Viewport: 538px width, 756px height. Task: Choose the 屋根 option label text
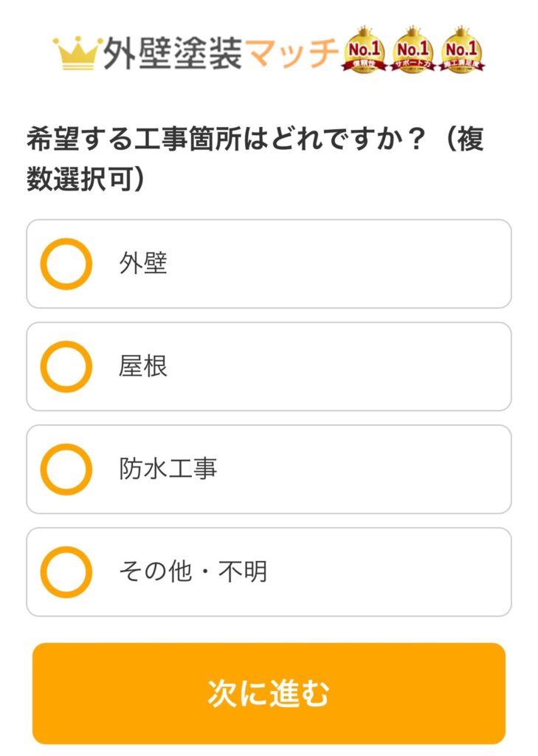click(143, 366)
